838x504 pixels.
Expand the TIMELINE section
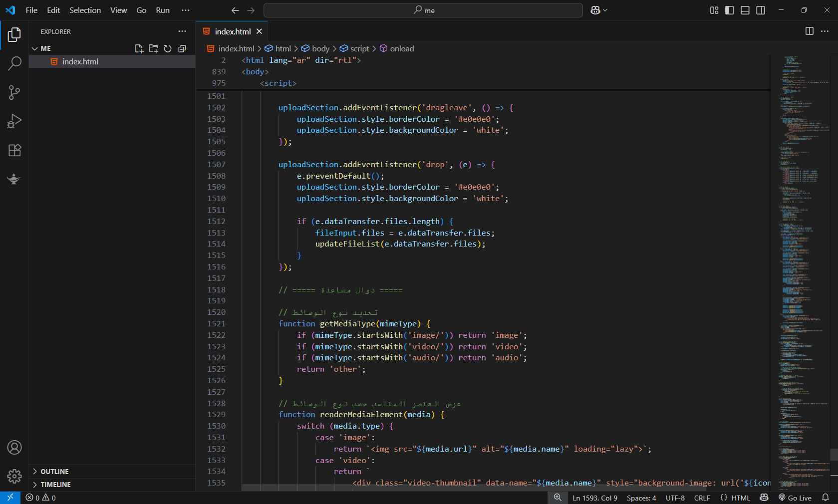(55, 485)
